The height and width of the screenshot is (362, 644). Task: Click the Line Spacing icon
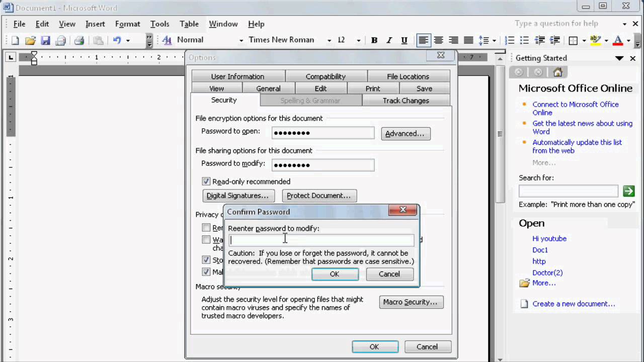pyautogui.click(x=484, y=40)
